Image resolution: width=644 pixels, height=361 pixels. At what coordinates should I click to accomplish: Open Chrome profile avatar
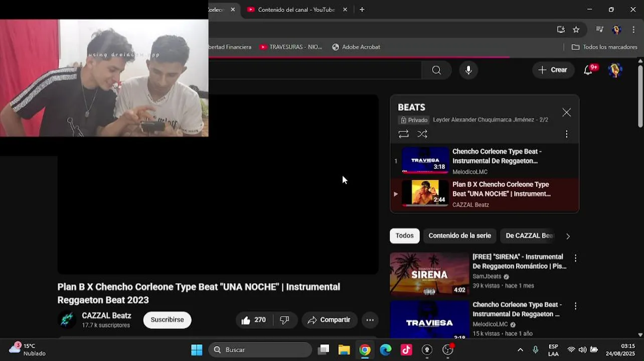pos(616,30)
